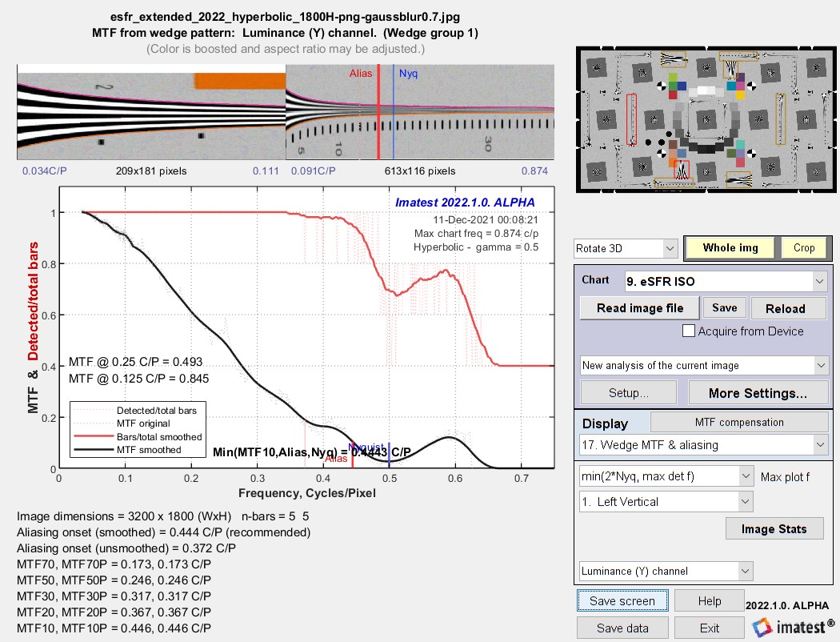Click the 'Hyperbolic - gamma = 0.5' text

coord(476,247)
